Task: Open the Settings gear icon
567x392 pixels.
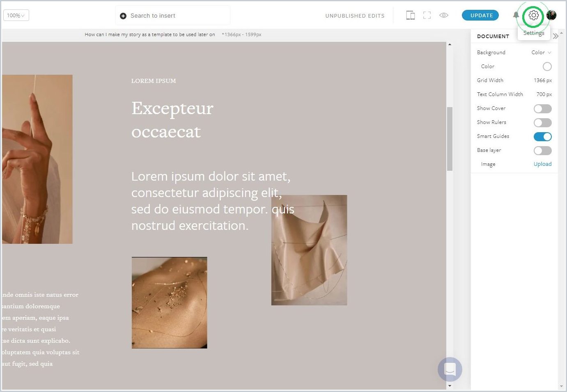Action: click(533, 16)
